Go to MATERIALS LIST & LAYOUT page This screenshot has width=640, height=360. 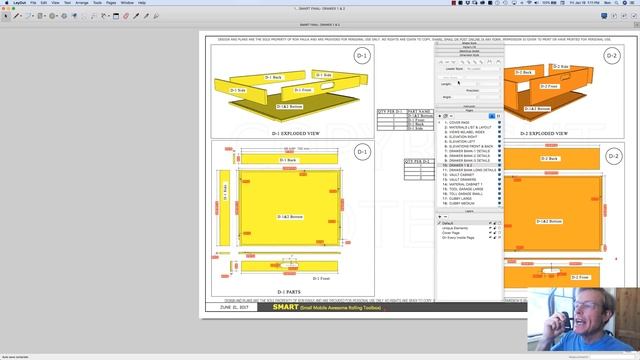pyautogui.click(x=469, y=127)
